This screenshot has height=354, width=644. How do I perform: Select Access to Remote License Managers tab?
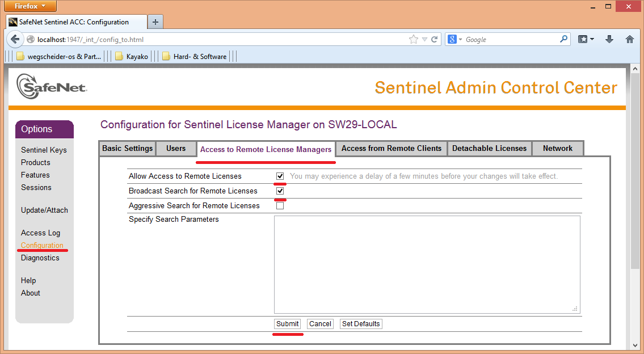click(266, 149)
